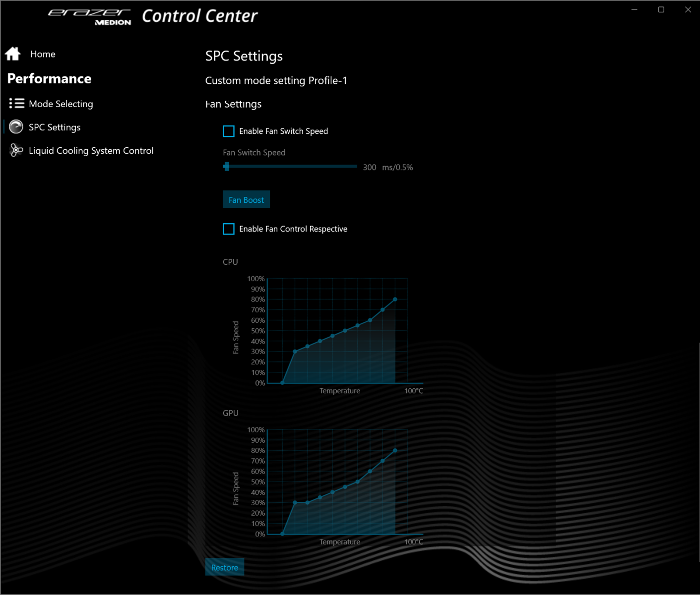Click the Liquid Cooling fan icon
The width and height of the screenshot is (700, 595).
[16, 150]
